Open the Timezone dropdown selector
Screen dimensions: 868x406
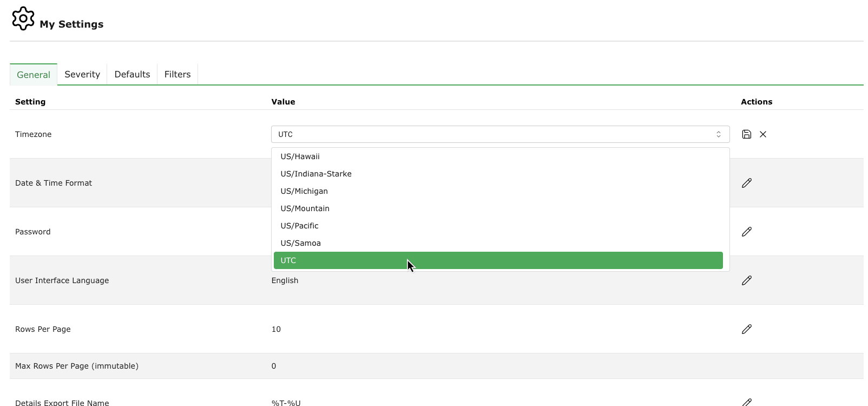pos(500,134)
